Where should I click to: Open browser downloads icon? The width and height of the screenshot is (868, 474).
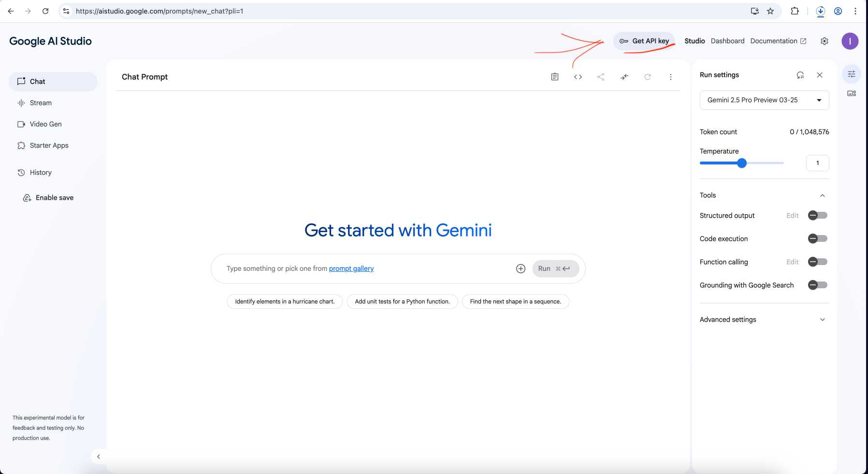click(821, 11)
